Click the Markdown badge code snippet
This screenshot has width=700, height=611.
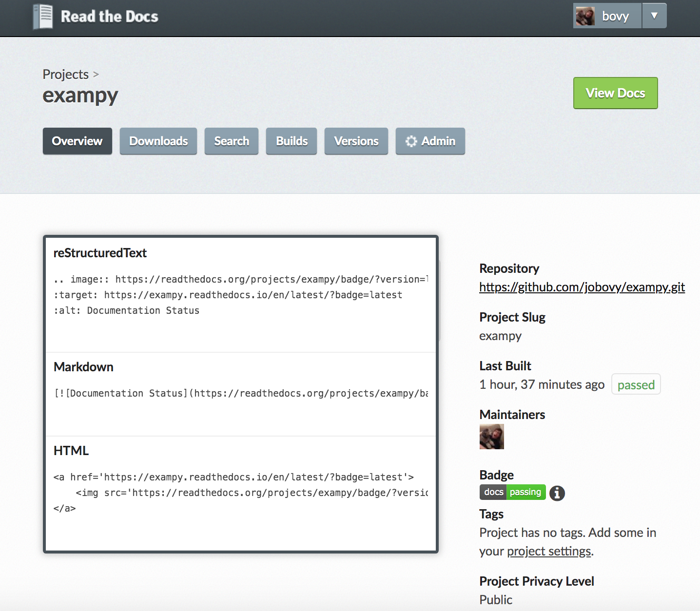(x=241, y=393)
